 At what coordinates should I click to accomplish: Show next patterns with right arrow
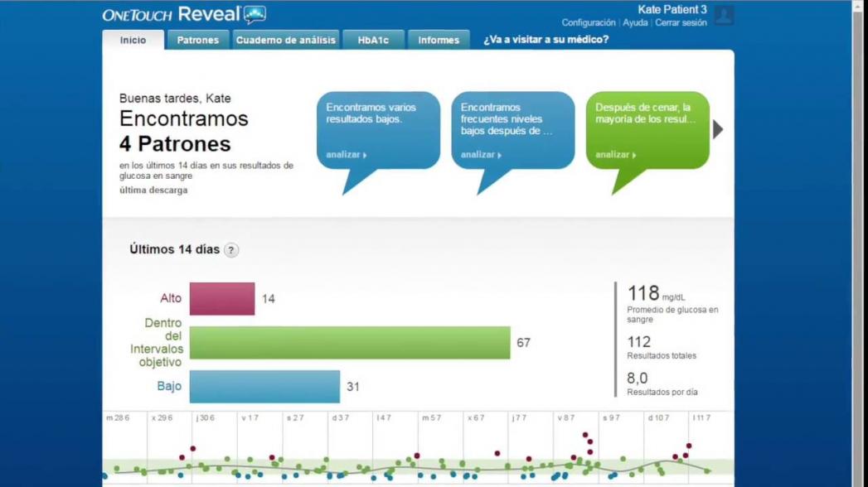point(718,129)
